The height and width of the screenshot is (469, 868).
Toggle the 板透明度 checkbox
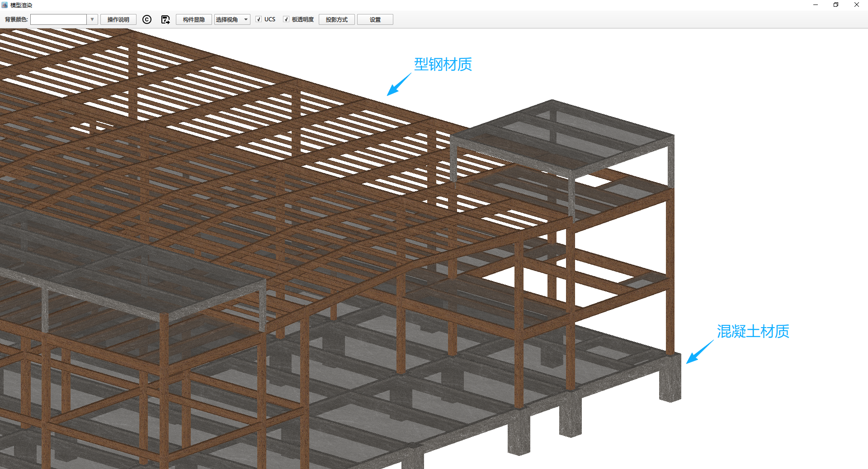[286, 19]
